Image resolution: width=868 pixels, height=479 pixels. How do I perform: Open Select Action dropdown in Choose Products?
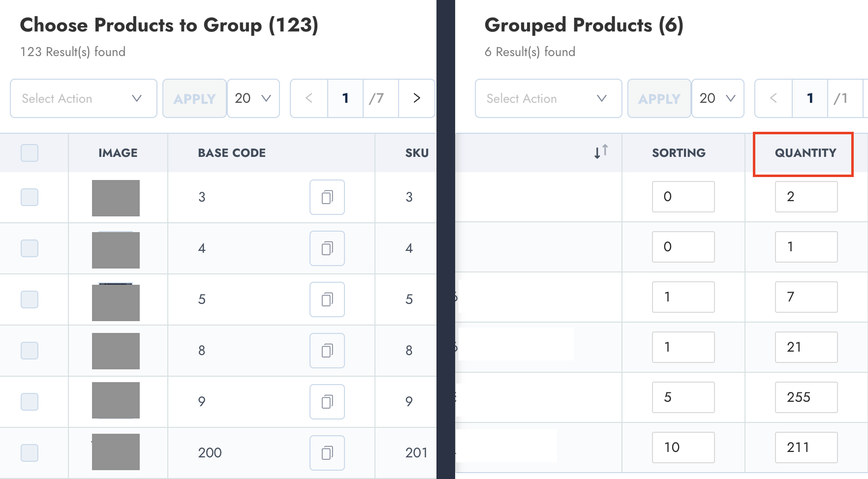(83, 98)
